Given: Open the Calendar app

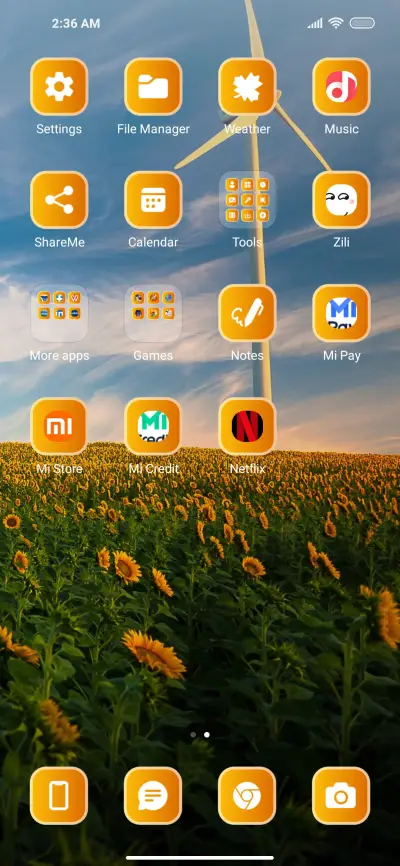Looking at the screenshot, I should [153, 200].
